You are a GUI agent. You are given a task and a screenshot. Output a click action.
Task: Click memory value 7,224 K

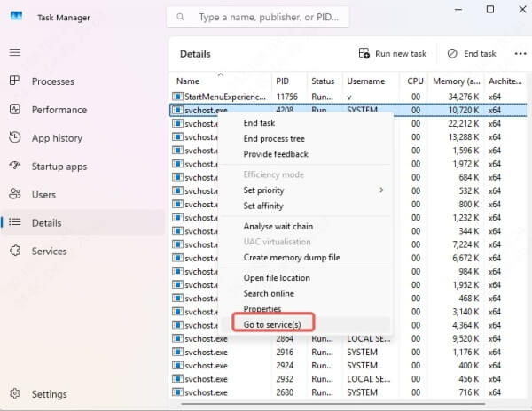point(465,244)
